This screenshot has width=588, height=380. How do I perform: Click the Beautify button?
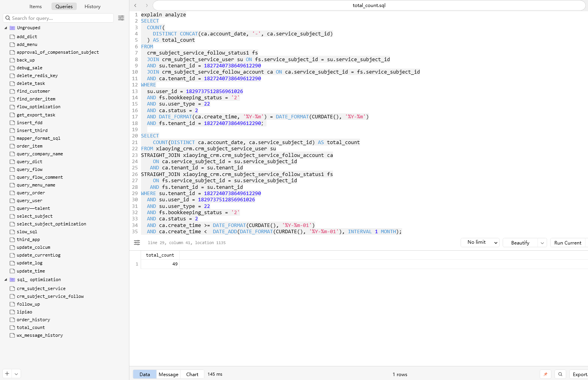coord(520,243)
